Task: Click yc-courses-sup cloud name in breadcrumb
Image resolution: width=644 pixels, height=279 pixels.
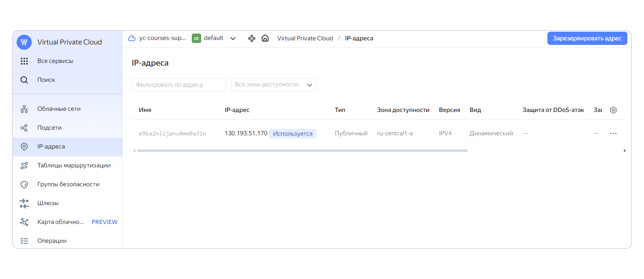Action: click(162, 38)
